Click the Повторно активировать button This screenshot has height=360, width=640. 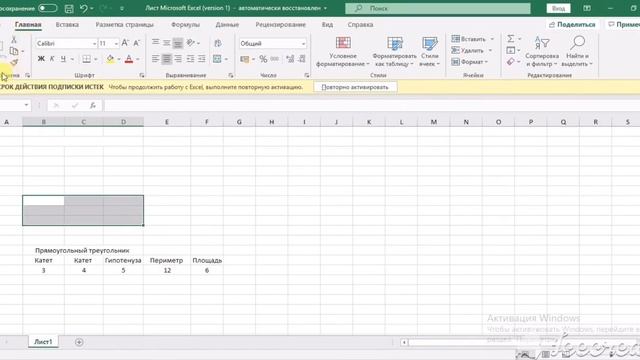pyautogui.click(x=355, y=87)
